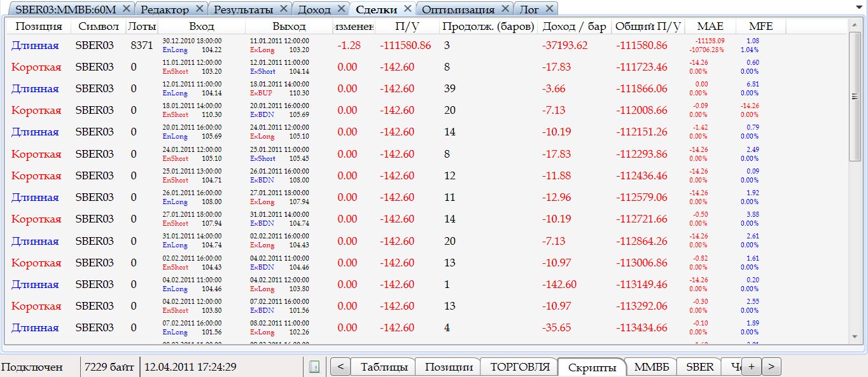
Task: Sort by the П/У column header
Action: [x=407, y=26]
